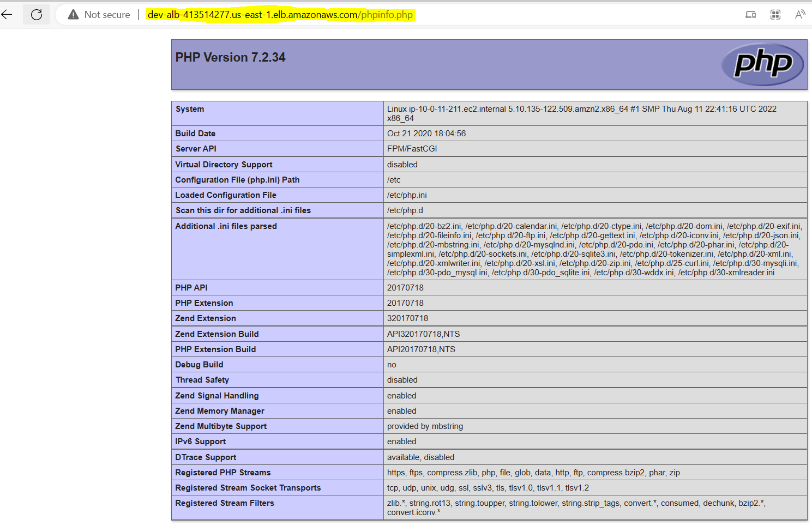Click the Linux ip-10-0-11-211 system value
This screenshot has height=526, width=812.
click(582, 113)
